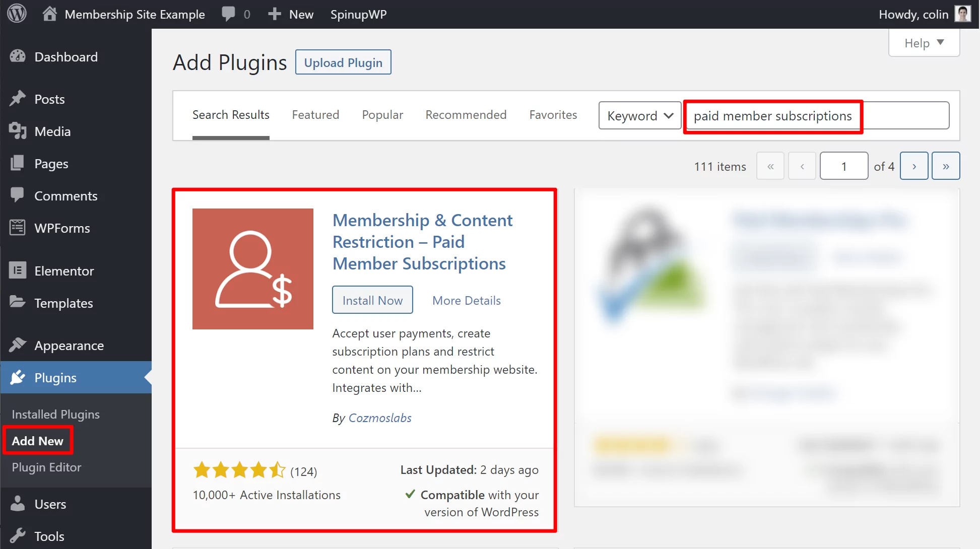Switch to the Popular tab

(x=382, y=115)
